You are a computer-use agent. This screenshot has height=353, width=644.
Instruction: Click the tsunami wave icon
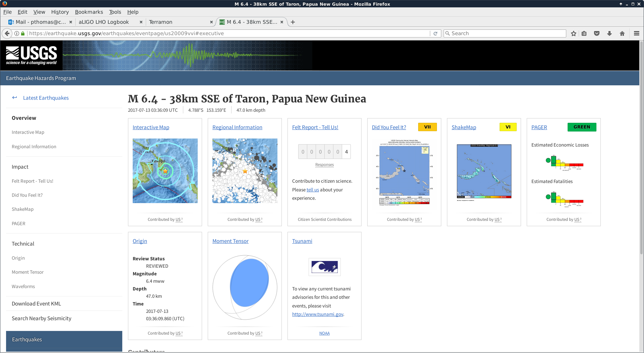point(324,267)
